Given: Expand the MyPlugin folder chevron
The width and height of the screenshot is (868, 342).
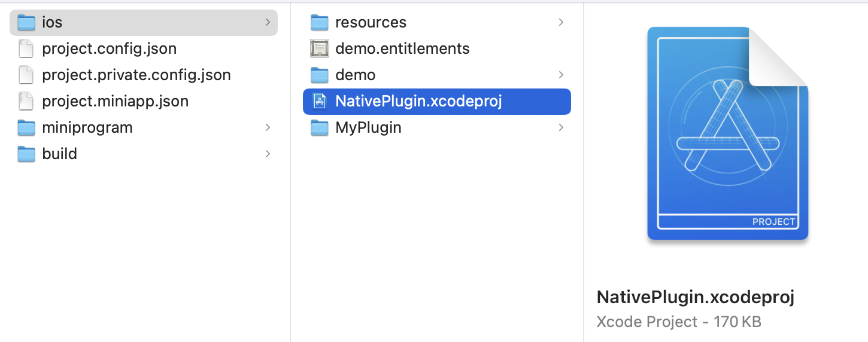Looking at the screenshot, I should click(x=561, y=127).
